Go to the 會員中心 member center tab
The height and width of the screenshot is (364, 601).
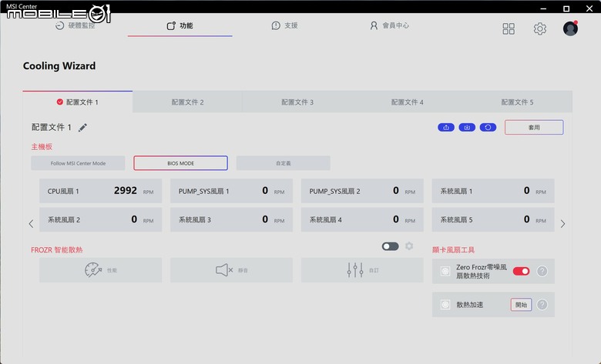389,25
